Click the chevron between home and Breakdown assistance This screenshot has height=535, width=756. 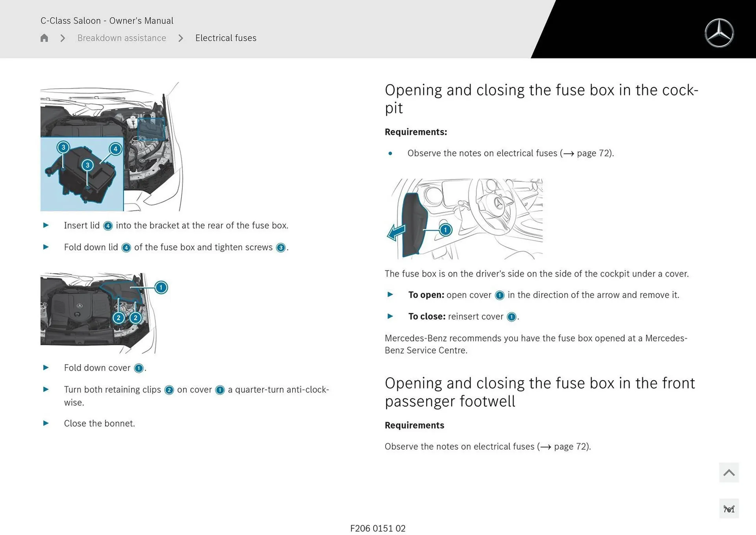pyautogui.click(x=62, y=38)
